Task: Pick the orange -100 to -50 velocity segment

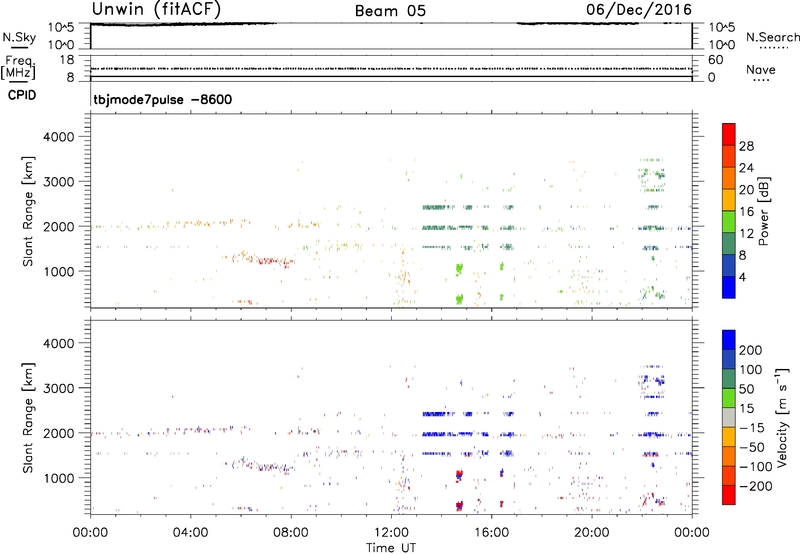Action: click(729, 456)
